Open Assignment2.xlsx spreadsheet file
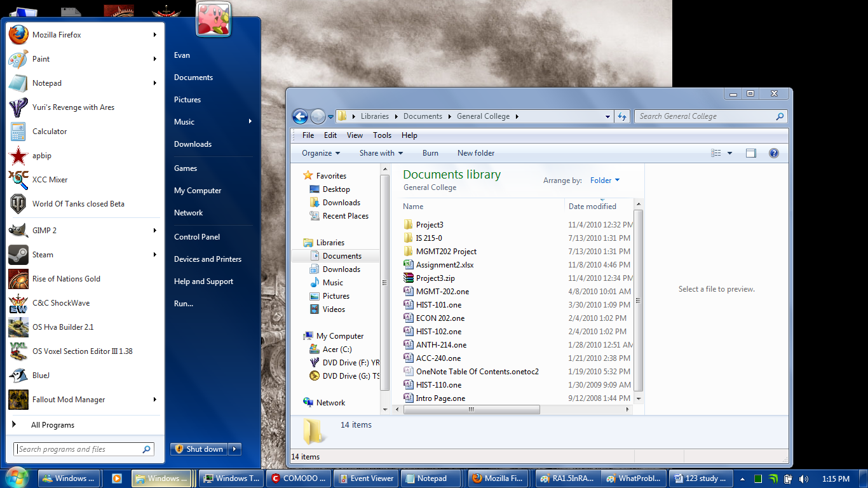This screenshot has height=488, width=868. tap(445, 265)
